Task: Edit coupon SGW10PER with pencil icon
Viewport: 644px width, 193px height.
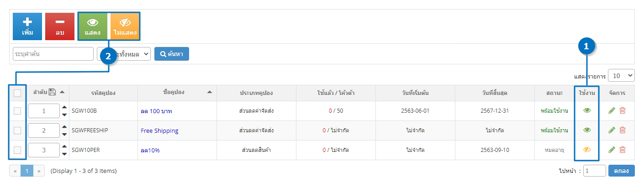Action: click(x=612, y=150)
